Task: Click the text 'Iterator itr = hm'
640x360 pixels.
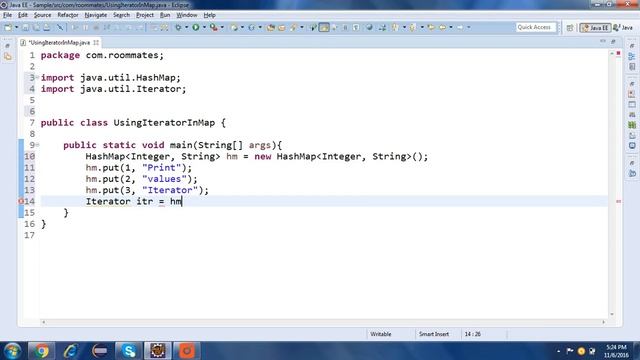Action: point(133,201)
